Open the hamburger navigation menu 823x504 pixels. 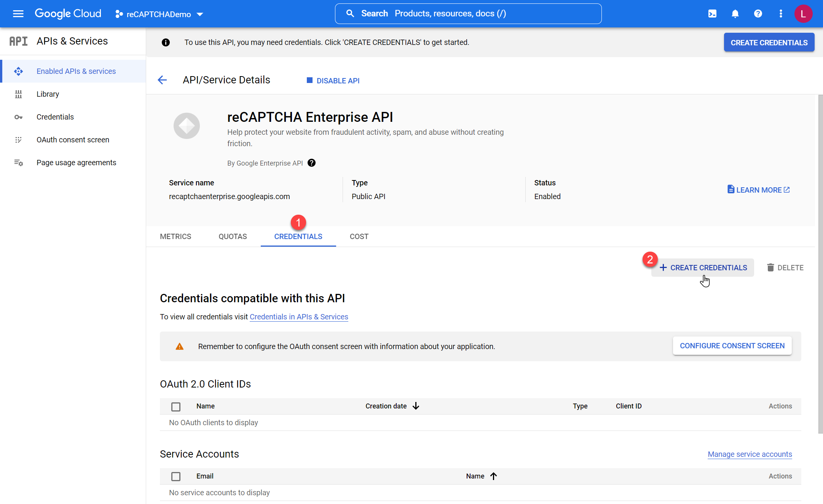click(18, 14)
